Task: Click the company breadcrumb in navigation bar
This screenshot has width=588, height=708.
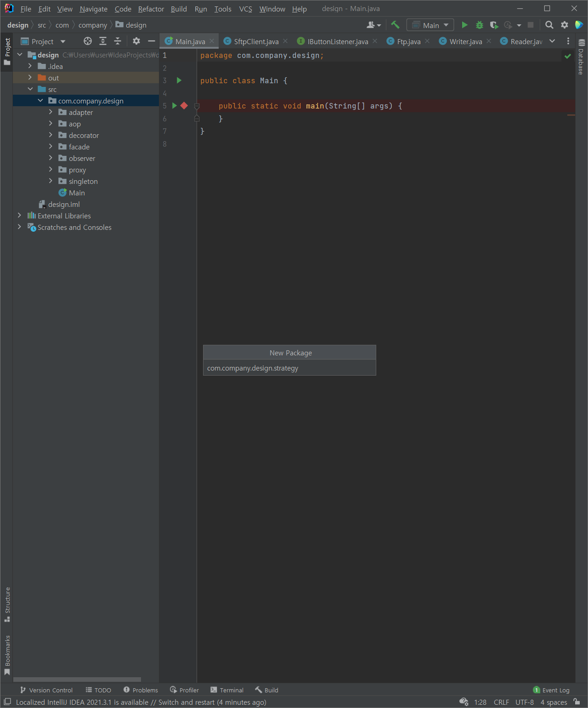Action: [x=93, y=25]
